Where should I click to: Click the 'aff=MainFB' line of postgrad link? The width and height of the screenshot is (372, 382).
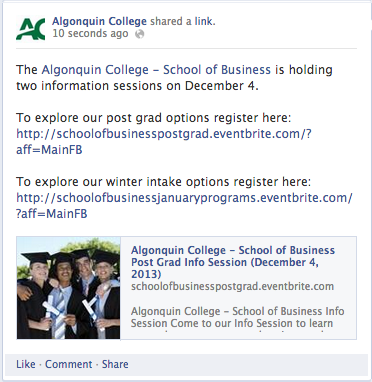49,150
